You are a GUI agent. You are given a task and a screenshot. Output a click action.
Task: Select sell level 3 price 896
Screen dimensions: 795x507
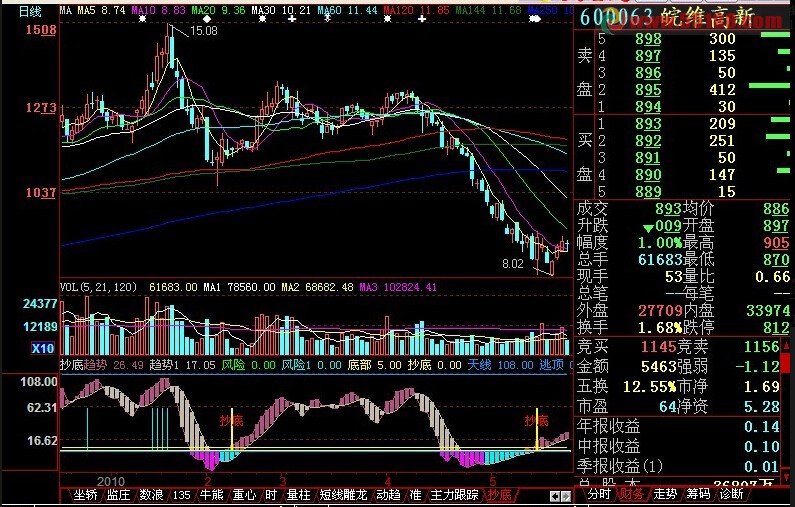[x=648, y=73]
